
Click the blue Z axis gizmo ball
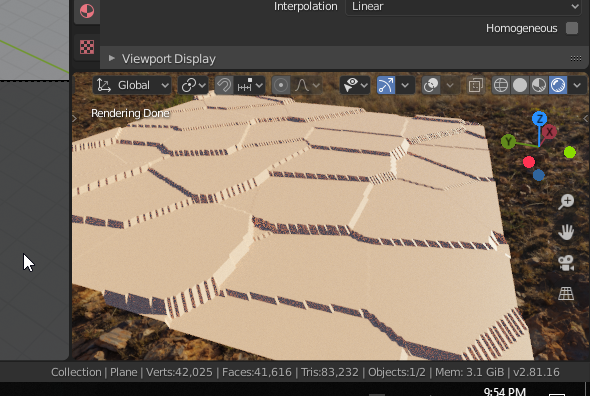click(x=540, y=119)
